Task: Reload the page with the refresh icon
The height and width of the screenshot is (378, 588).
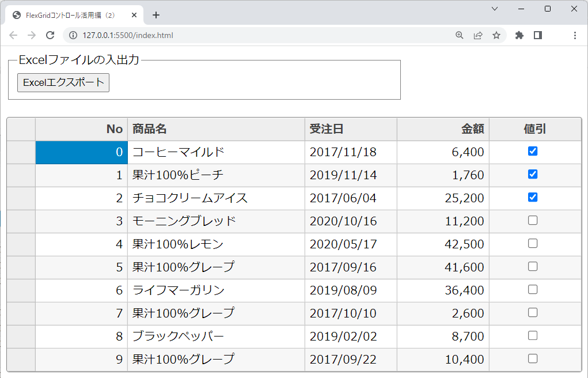Action: point(50,35)
